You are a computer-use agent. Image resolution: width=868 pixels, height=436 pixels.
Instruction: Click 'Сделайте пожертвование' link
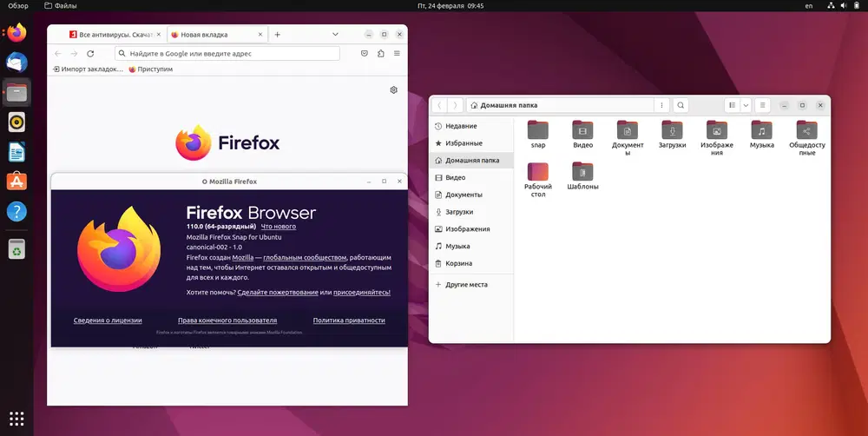coord(278,293)
